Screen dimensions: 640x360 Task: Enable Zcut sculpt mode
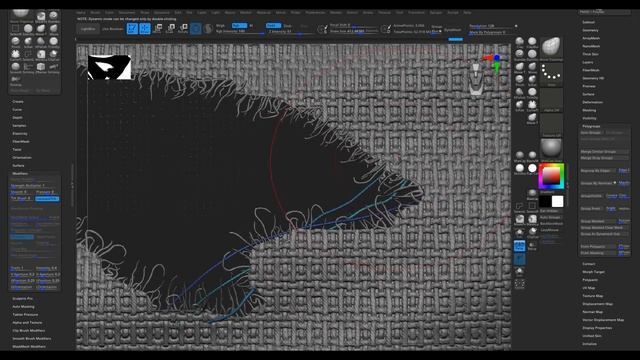coord(303,26)
